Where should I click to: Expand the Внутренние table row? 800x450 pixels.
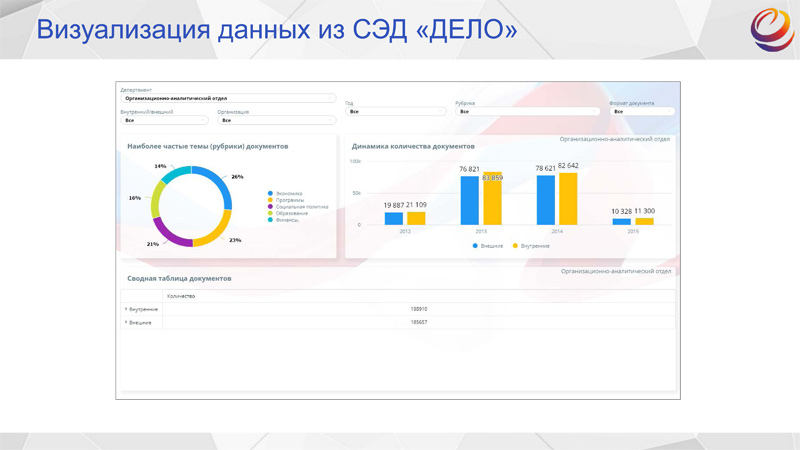[126, 309]
